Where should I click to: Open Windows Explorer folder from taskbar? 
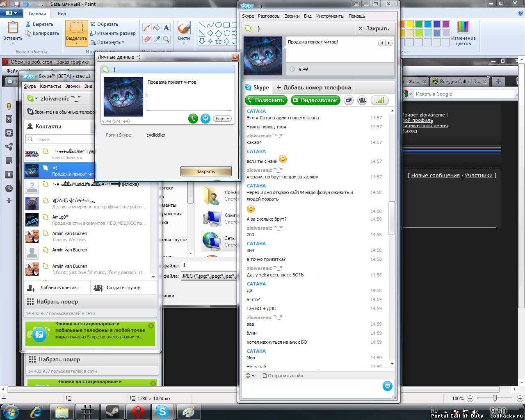point(62,411)
